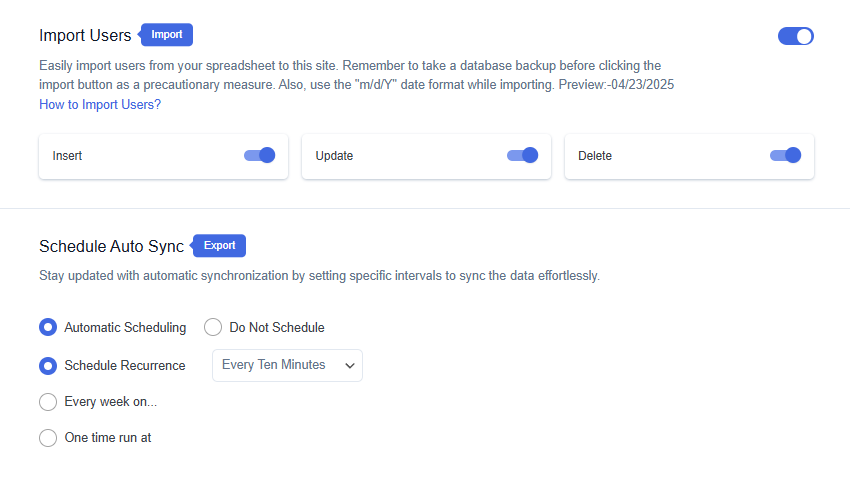This screenshot has height=482, width=850.
Task: Click the blue Import badge
Action: coord(166,35)
